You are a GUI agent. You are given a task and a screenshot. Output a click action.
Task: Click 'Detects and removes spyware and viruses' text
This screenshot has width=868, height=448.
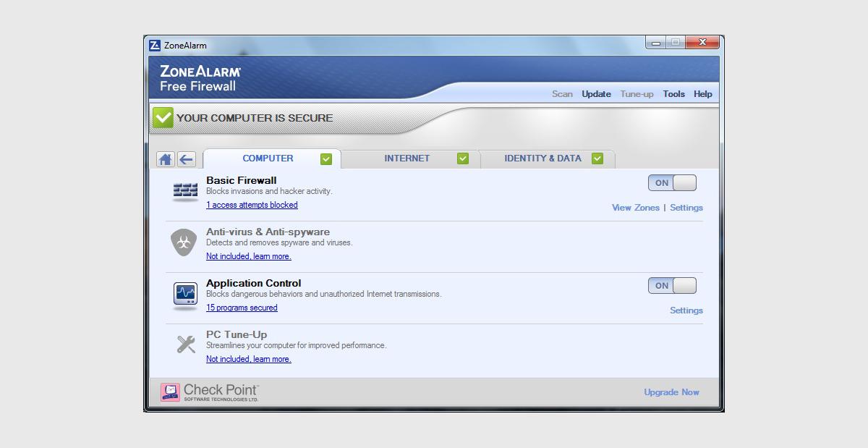pos(279,243)
